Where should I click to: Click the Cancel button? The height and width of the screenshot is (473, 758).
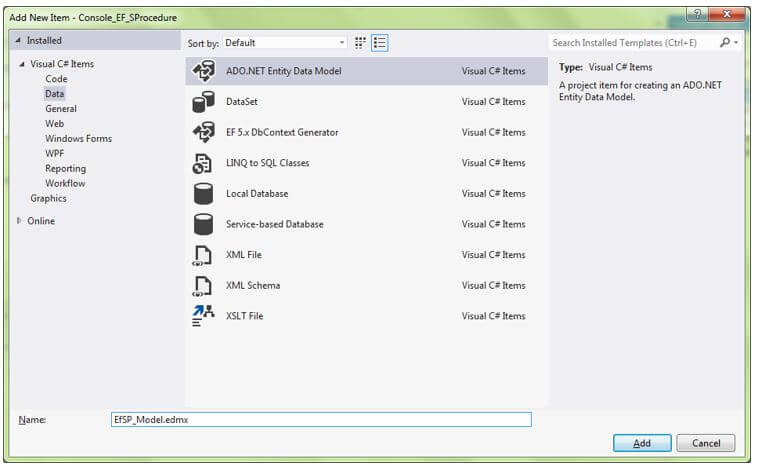pos(706,443)
